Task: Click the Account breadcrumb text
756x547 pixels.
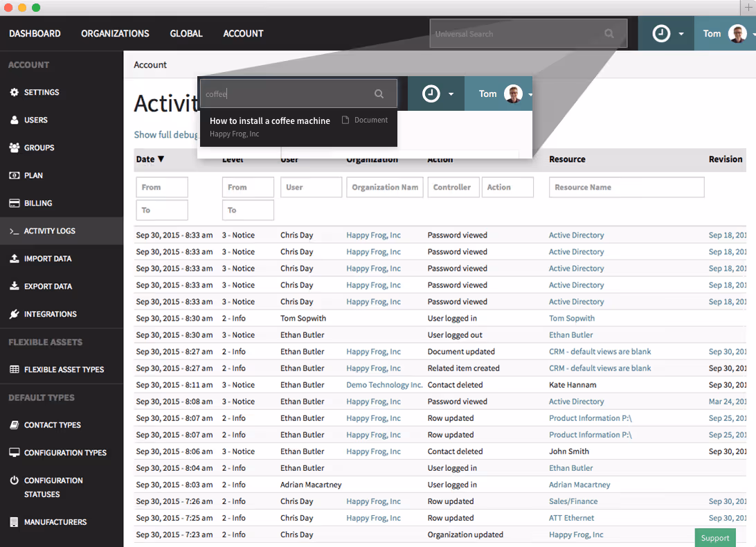Action: tap(150, 64)
